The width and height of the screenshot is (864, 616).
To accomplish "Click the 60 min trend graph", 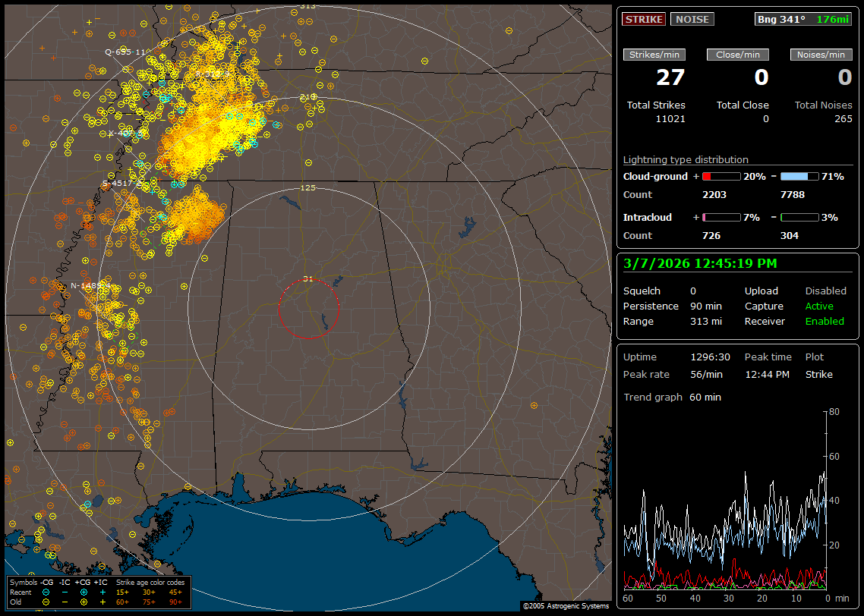I will pos(725,501).
